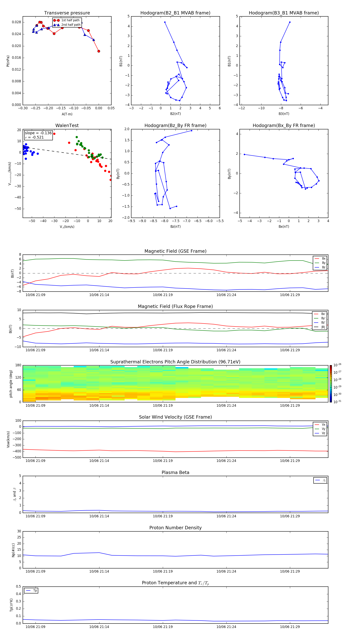
Task: Click the "Magnetic Field (GSE Frame)" title
Action: (175, 251)
